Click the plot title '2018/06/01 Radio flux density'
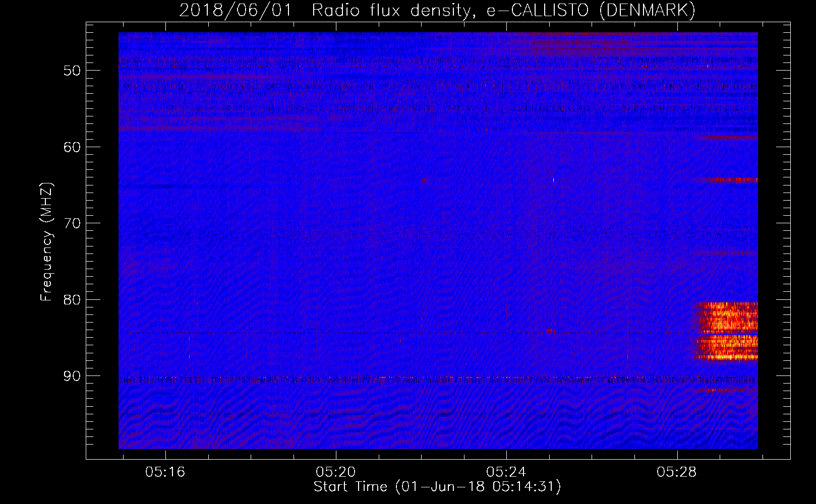 point(325,10)
